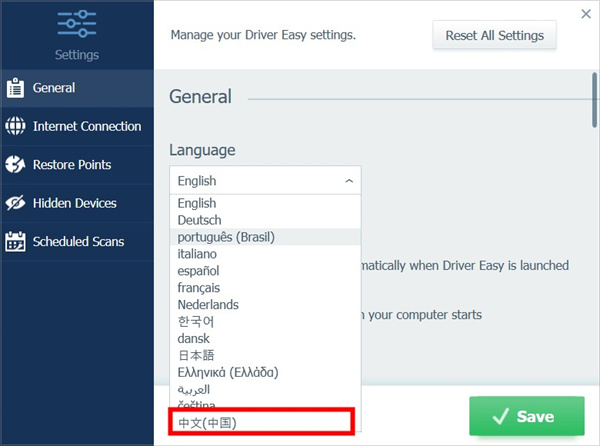Click the Hidden Devices eye icon
Viewport: 600px width, 446px height.
click(x=15, y=203)
